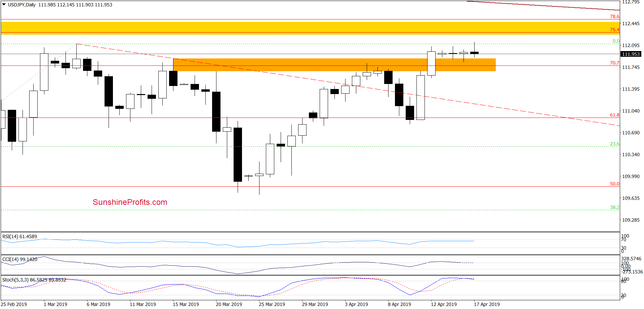
Task: Click the 111.395 price axis label
Action: (x=631, y=89)
